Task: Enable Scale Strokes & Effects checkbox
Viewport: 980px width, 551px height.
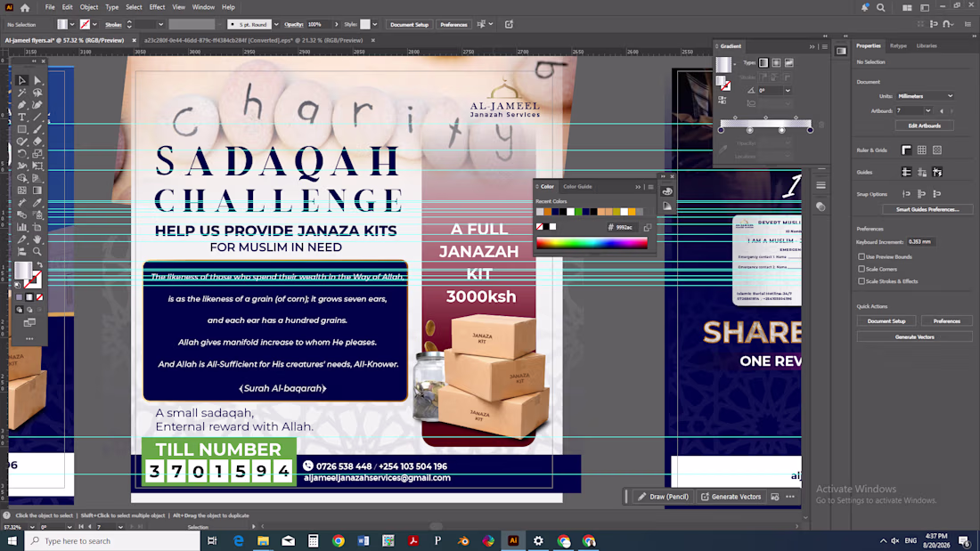Action: 862,281
